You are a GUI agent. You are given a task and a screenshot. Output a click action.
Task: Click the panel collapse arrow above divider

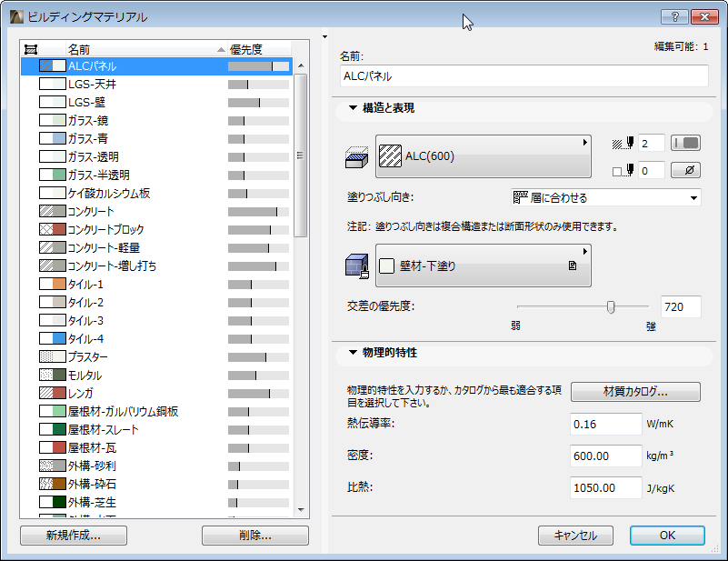click(325, 36)
